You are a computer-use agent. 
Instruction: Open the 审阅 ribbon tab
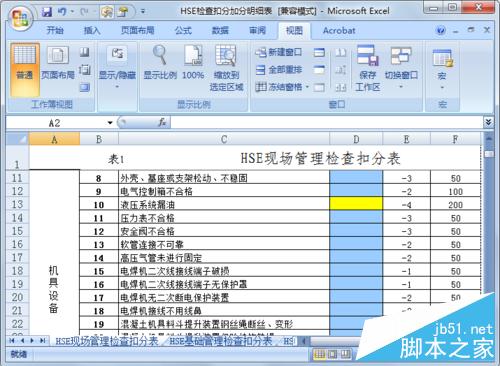coord(257,30)
